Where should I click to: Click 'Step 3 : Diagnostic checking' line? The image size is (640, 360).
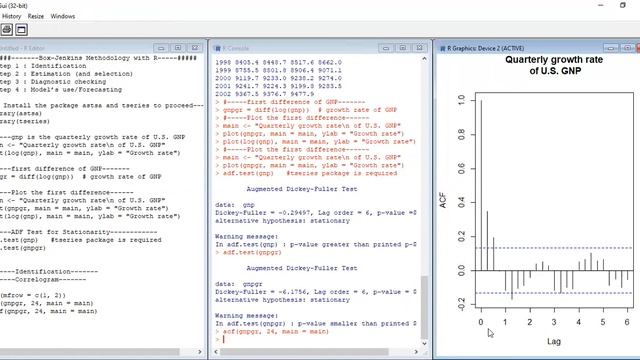point(53,82)
